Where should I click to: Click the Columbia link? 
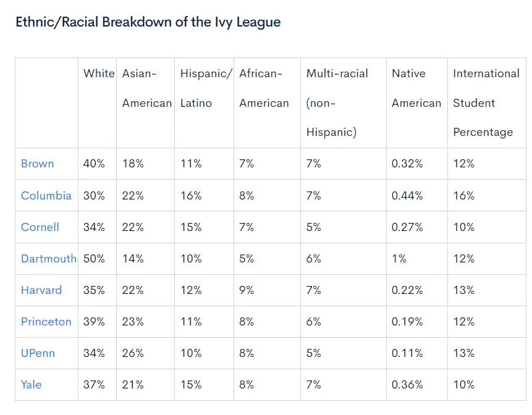click(x=46, y=195)
